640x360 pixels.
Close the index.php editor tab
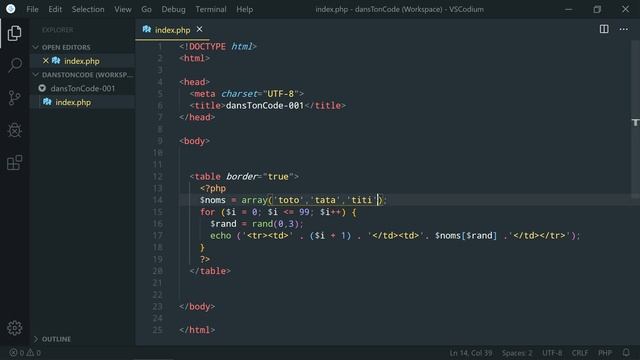pos(199,29)
